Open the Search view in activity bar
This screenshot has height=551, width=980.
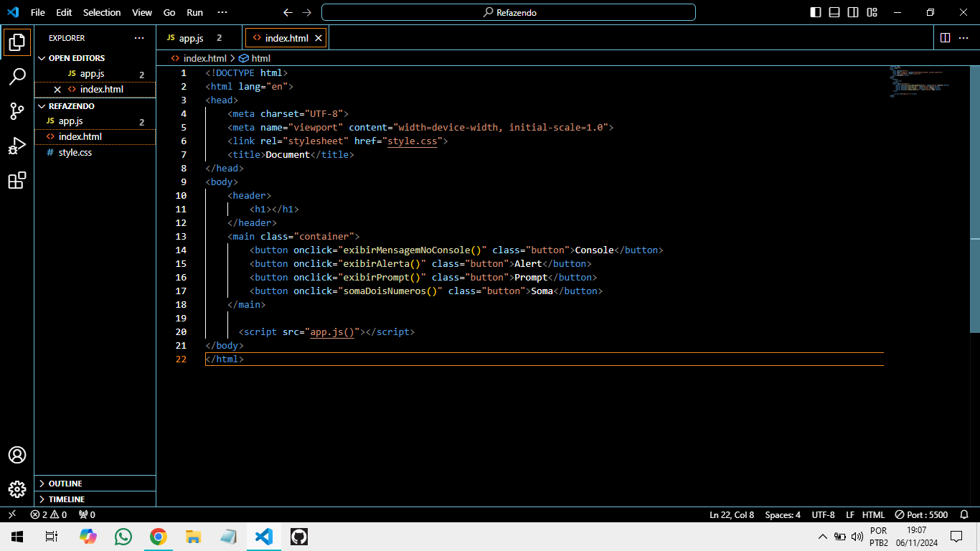point(17,77)
